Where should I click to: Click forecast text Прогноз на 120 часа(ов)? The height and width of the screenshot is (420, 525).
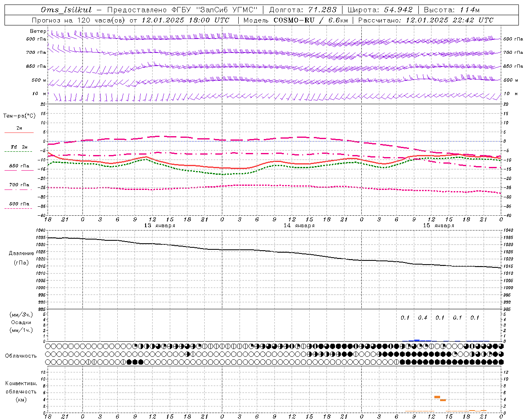(79, 20)
